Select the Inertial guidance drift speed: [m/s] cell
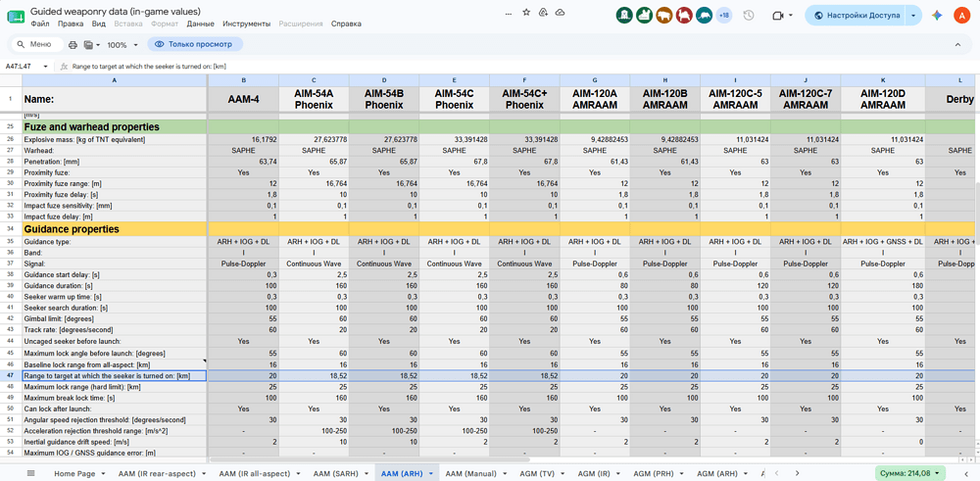Viewport: 980px width, 481px height. click(115, 442)
